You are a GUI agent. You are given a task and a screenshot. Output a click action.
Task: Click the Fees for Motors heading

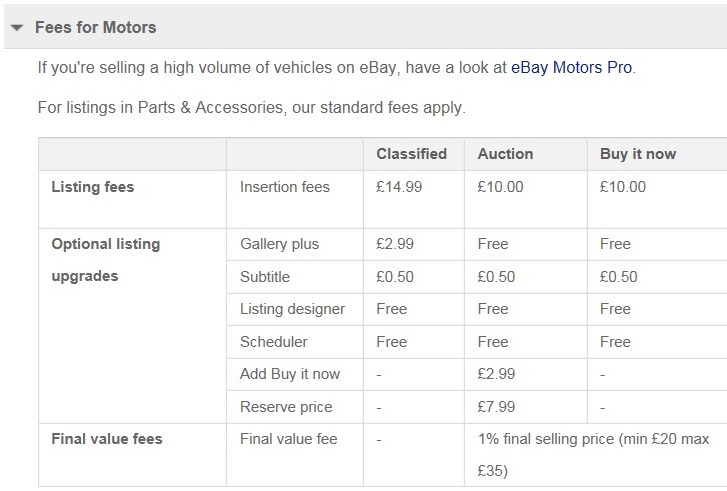tap(96, 27)
